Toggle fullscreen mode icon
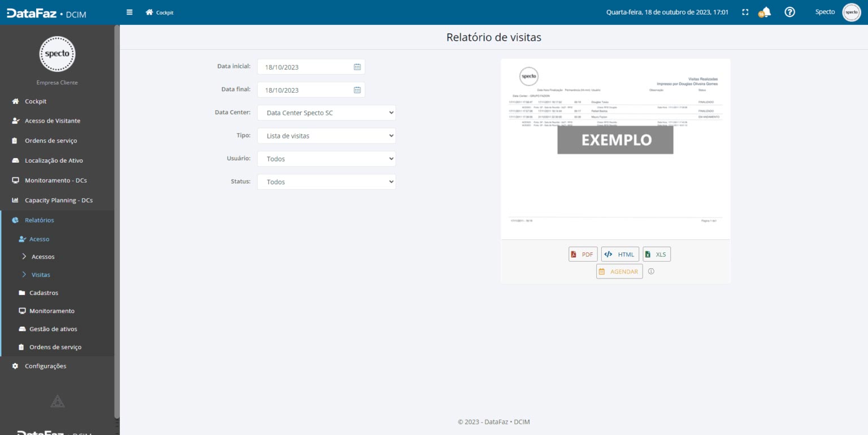Viewport: 868px width, 435px height. pos(745,12)
